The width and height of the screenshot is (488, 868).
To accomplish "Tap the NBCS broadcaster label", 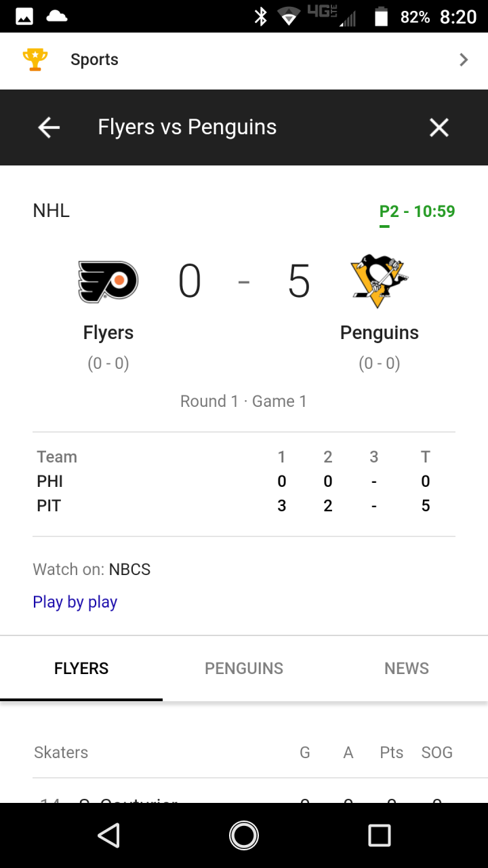I will pos(130,570).
